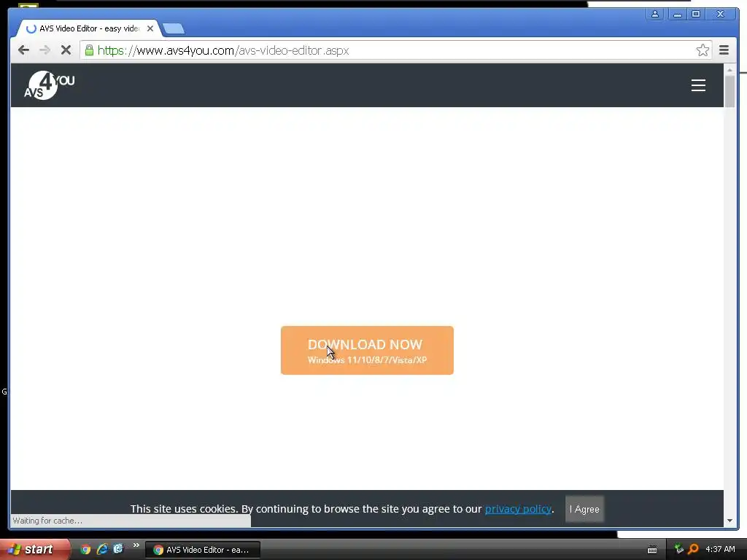Viewport: 747px width, 560px height.
Task: Maximize the Chrome window
Action: [x=695, y=15]
